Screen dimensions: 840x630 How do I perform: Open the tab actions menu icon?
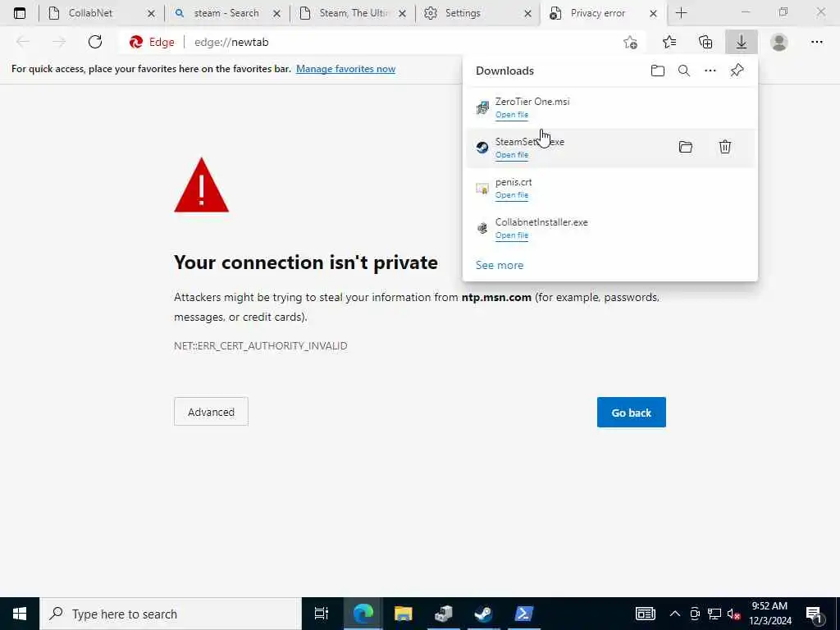pos(20,13)
